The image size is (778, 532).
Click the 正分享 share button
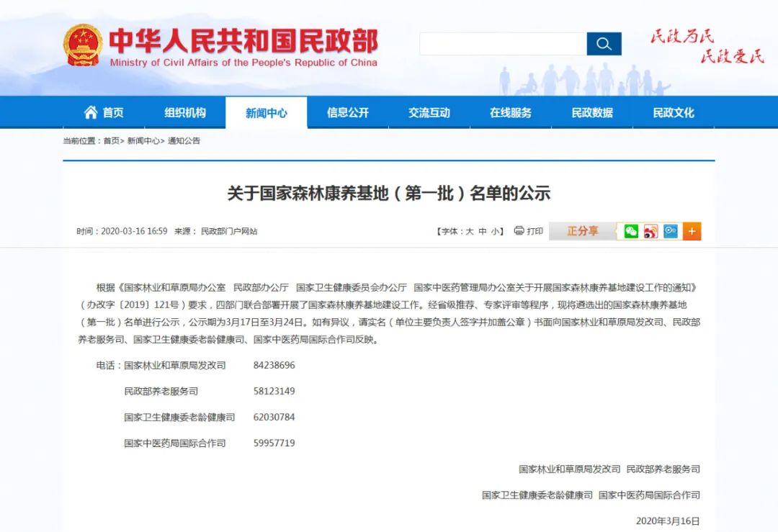583,231
